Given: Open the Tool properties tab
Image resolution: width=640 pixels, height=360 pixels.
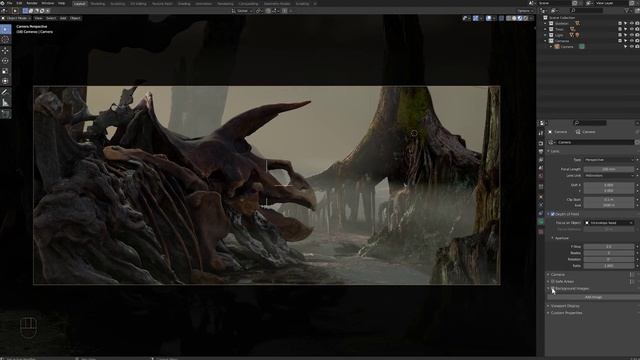Looking at the screenshot, I should [541, 133].
